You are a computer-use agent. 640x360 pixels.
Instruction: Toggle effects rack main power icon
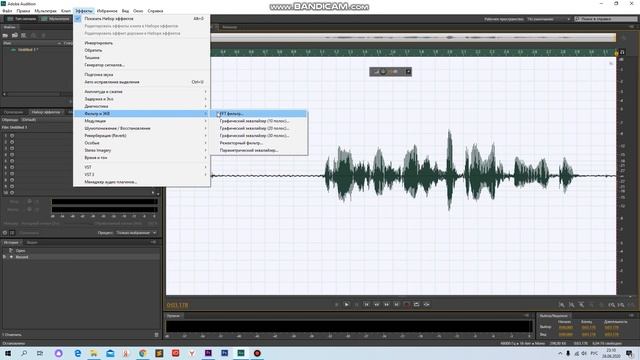pos(5,233)
